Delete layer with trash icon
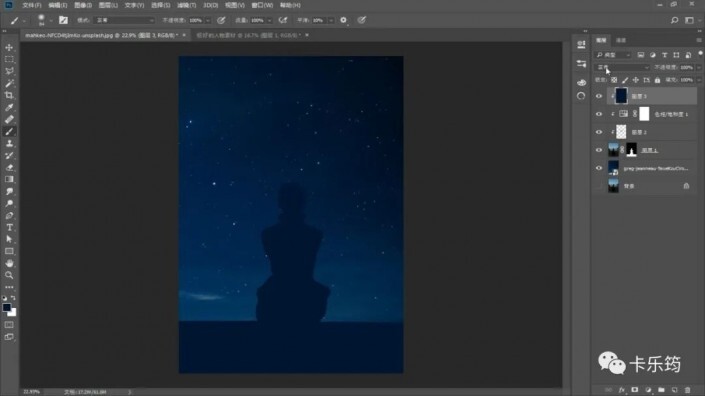The height and width of the screenshot is (396, 705). coord(687,390)
